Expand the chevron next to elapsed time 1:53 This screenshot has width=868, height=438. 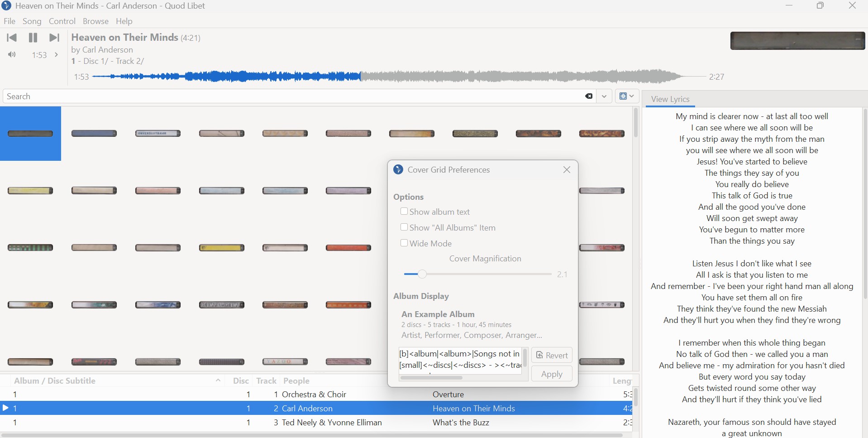pyautogui.click(x=56, y=55)
